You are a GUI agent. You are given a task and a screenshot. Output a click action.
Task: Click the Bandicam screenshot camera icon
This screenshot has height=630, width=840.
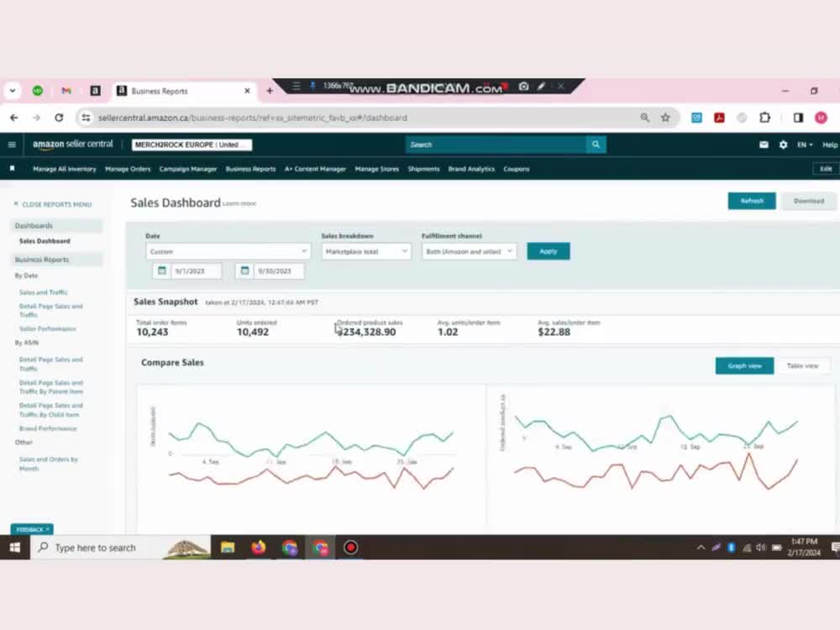tap(524, 87)
